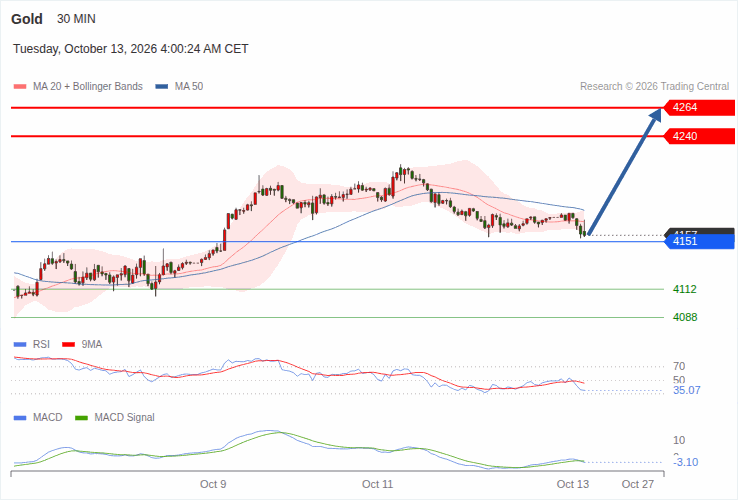The image size is (738, 500).
Task: Click the 'MACD' legend label
Action: [x=48, y=418]
